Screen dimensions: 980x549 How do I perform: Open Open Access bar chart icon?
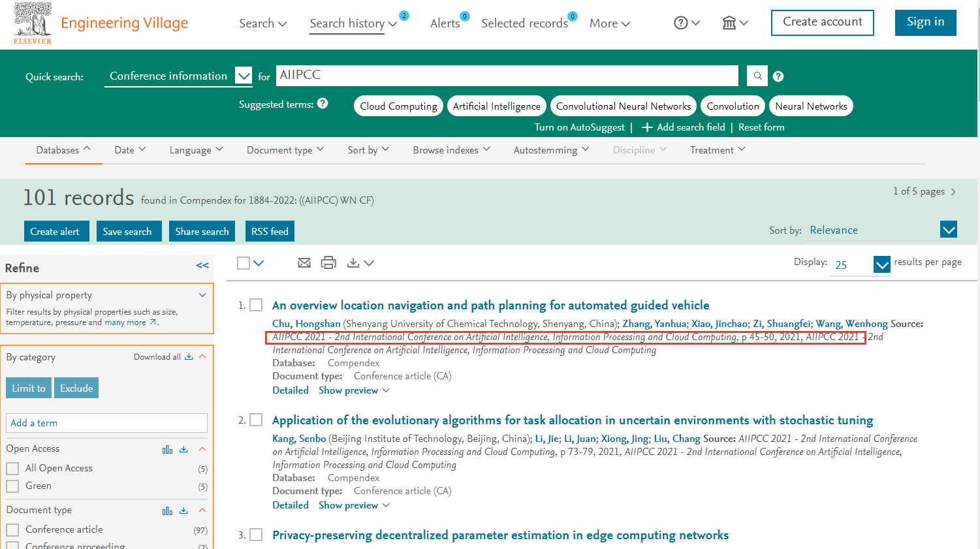(167, 449)
